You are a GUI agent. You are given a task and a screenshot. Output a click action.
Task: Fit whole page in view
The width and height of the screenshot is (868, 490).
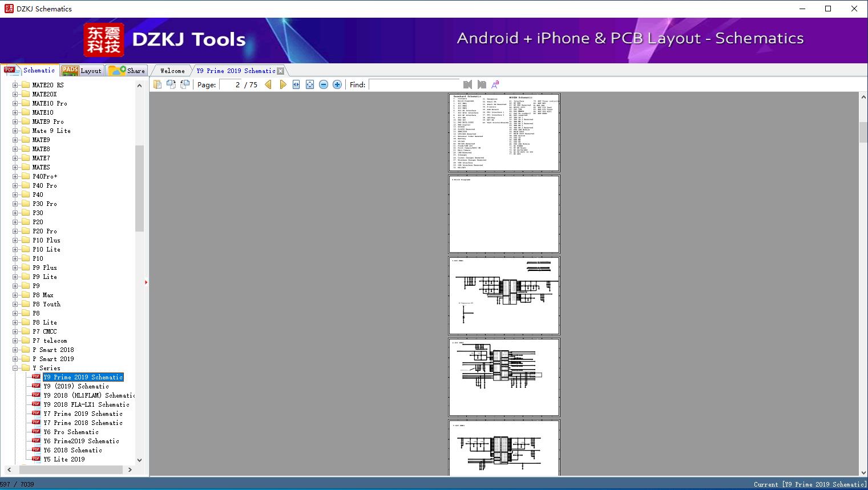point(310,84)
